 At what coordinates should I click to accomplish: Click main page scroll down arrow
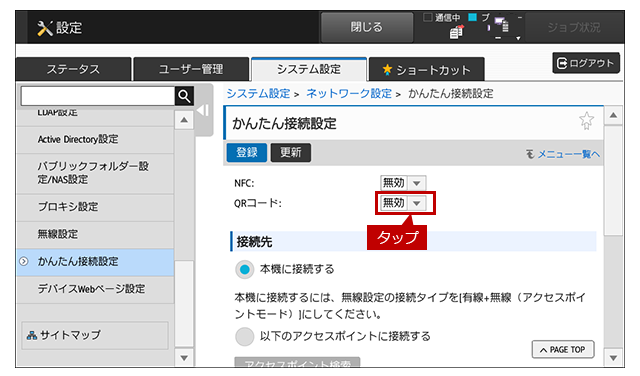point(613,358)
